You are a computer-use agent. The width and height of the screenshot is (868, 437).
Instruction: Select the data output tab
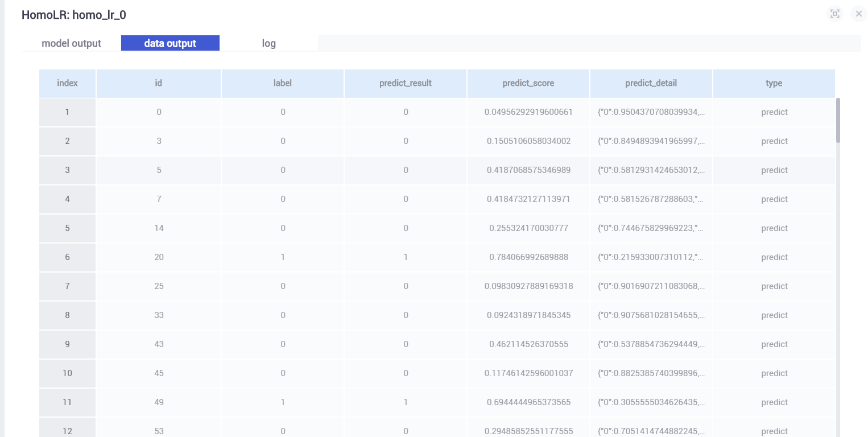pos(170,43)
